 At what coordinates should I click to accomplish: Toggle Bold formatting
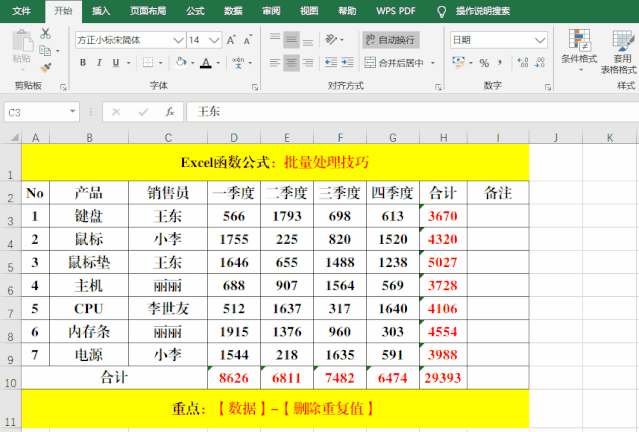point(83,63)
